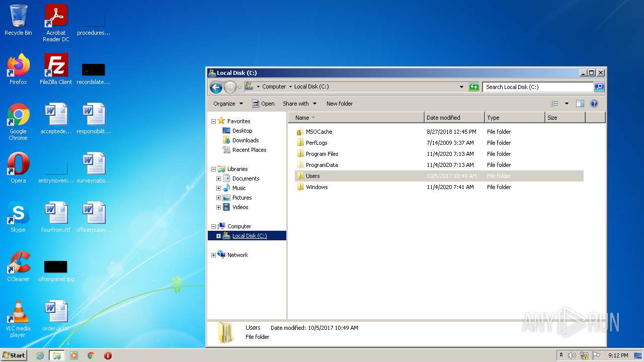Open the change view dropdown arrow
The width and height of the screenshot is (644, 362).
[567, 104]
